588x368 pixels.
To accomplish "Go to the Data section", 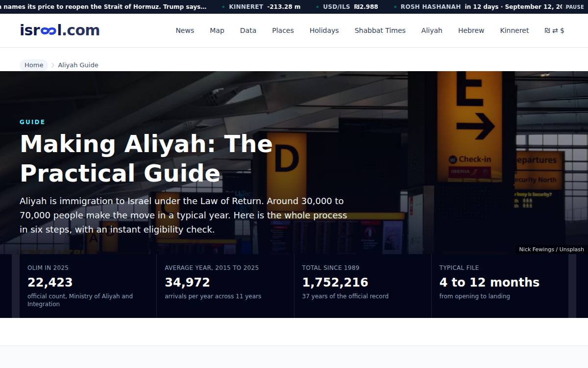I will pos(248,30).
